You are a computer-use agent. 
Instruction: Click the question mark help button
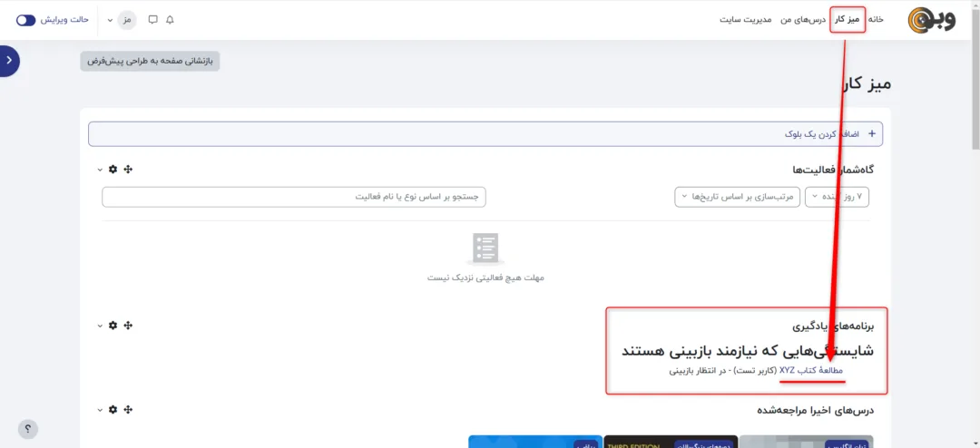click(x=28, y=428)
